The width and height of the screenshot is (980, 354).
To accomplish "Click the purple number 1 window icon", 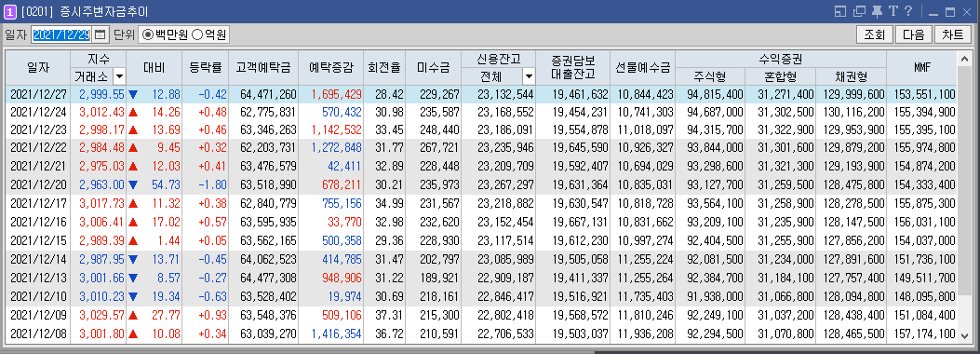I will tap(10, 11).
